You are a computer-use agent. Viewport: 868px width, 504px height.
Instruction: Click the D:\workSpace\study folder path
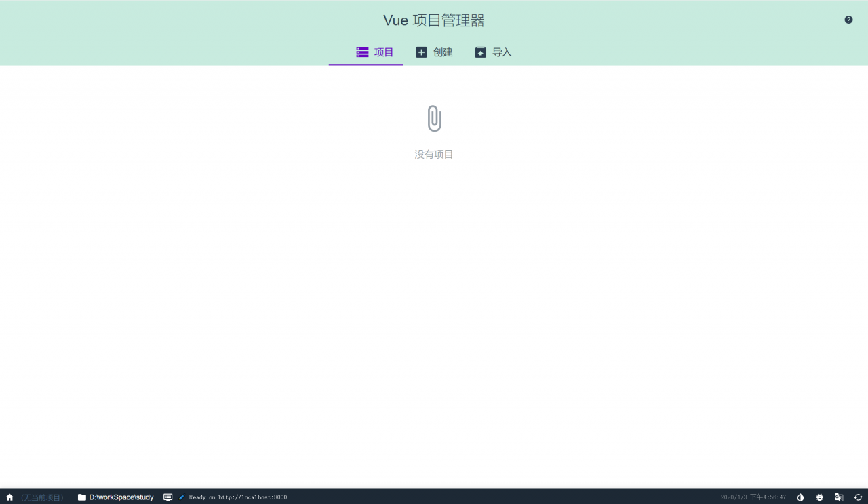click(x=115, y=497)
